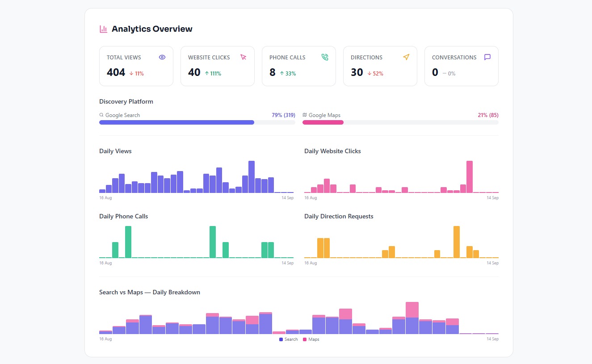Viewport: 592px width, 364px height.
Task: Click the 16 Aug label under Daily Views
Action: tap(105, 198)
